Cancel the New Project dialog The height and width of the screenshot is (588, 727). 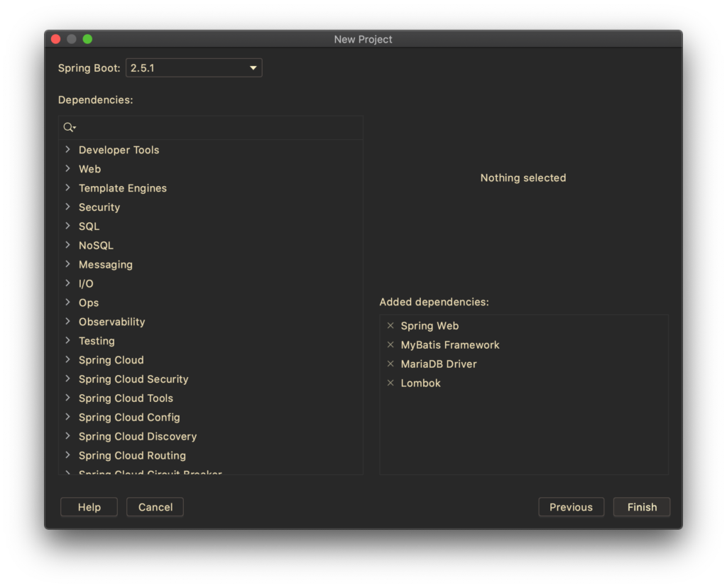(x=155, y=507)
